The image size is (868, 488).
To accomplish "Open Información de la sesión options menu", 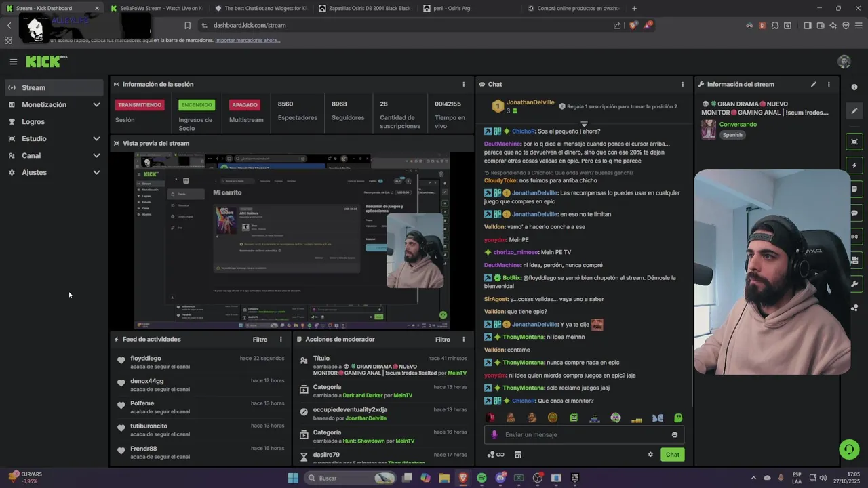I will pos(464,85).
